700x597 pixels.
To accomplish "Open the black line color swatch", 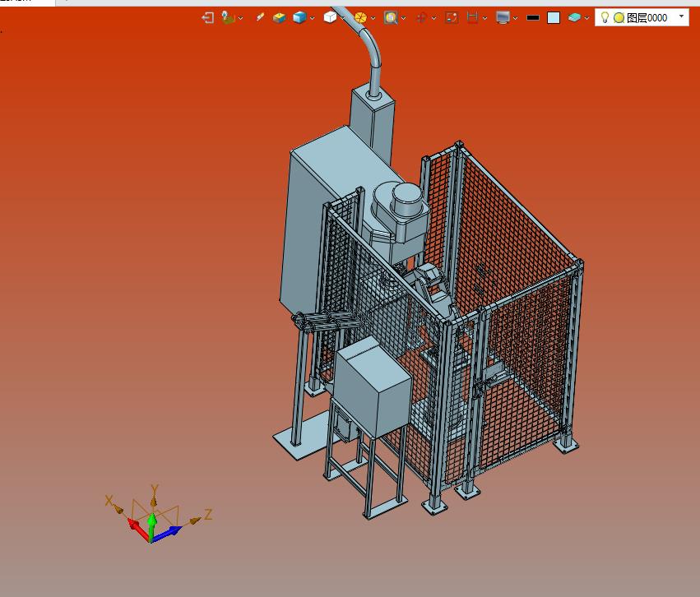I will click(x=533, y=17).
